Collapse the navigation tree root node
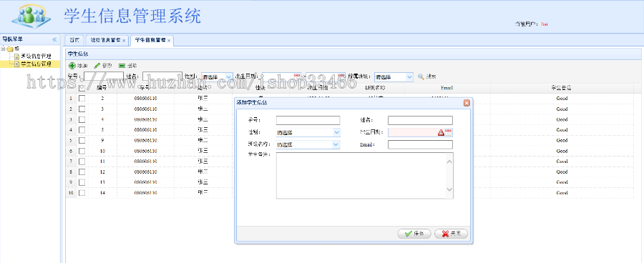 [3, 49]
